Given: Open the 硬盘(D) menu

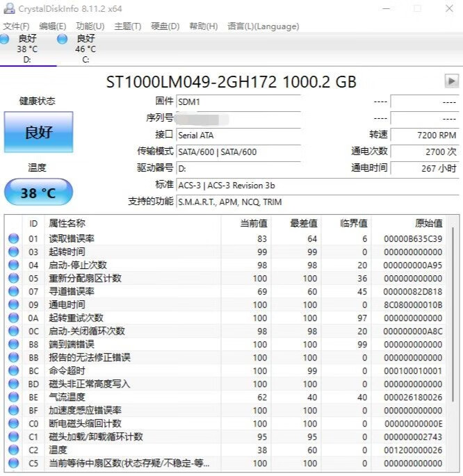Looking at the screenshot, I should pyautogui.click(x=165, y=26).
